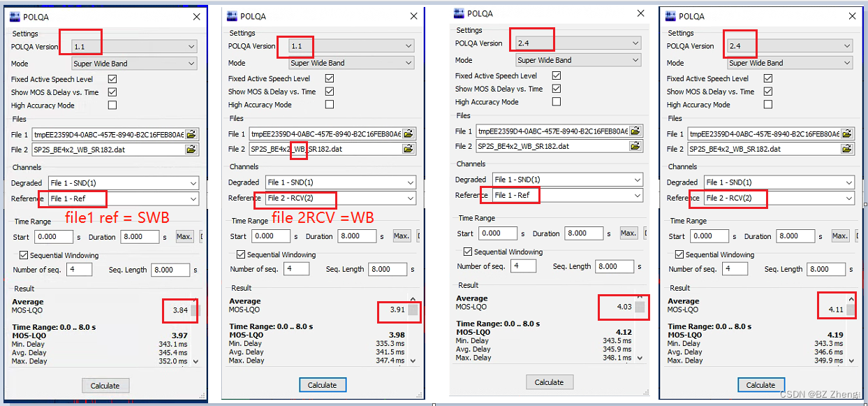Image resolution: width=868 pixels, height=406 pixels.
Task: Click the Max. button in the 3.91 window
Action: (402, 236)
